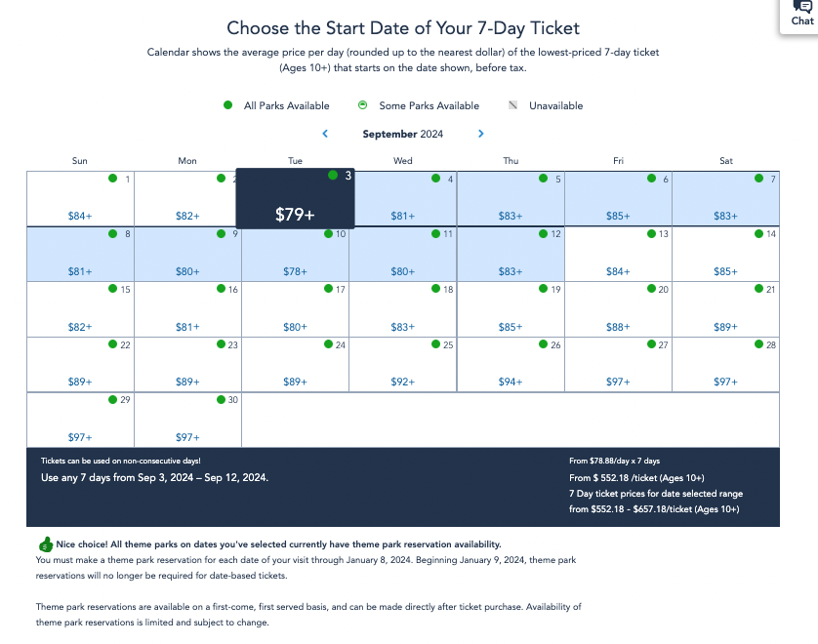Image resolution: width=818 pixels, height=644 pixels.
Task: Select September 10 priced $78+
Action: [295, 254]
